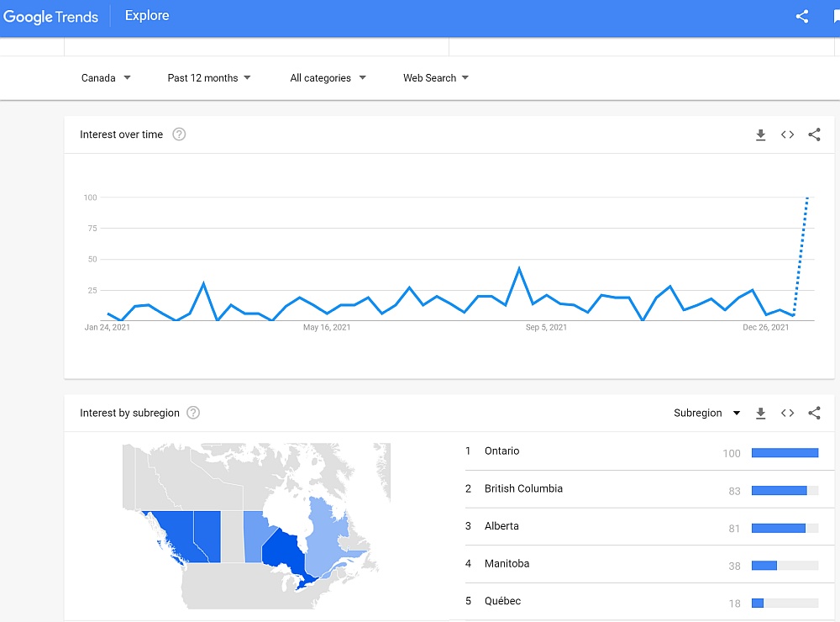840x622 pixels.
Task: Expand the Past 12 months time filter
Action: tap(209, 78)
